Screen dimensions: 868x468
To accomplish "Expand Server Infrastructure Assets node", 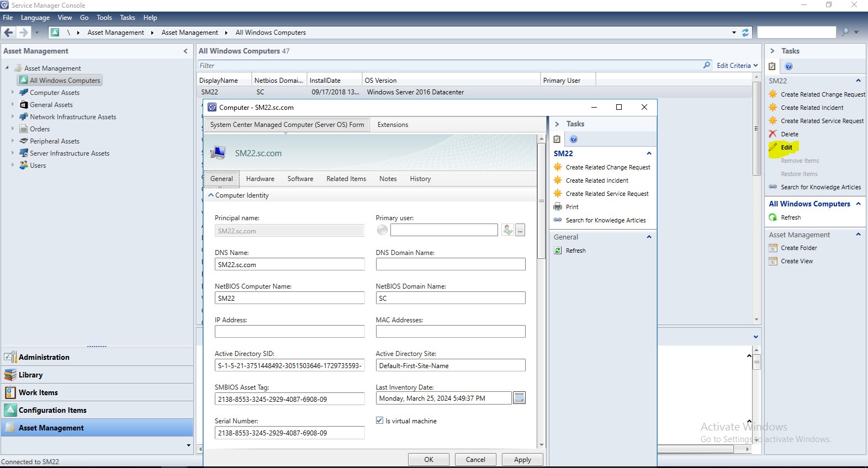I will (x=13, y=153).
